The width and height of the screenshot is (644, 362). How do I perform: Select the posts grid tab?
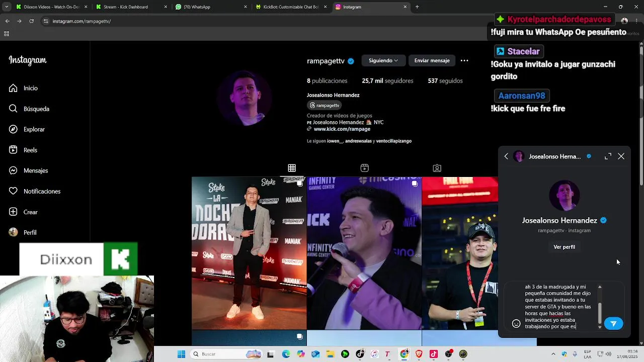point(292,168)
